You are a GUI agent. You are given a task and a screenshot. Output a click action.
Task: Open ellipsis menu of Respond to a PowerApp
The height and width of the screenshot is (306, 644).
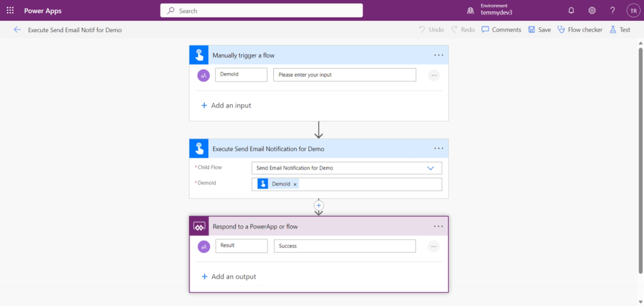tap(439, 226)
